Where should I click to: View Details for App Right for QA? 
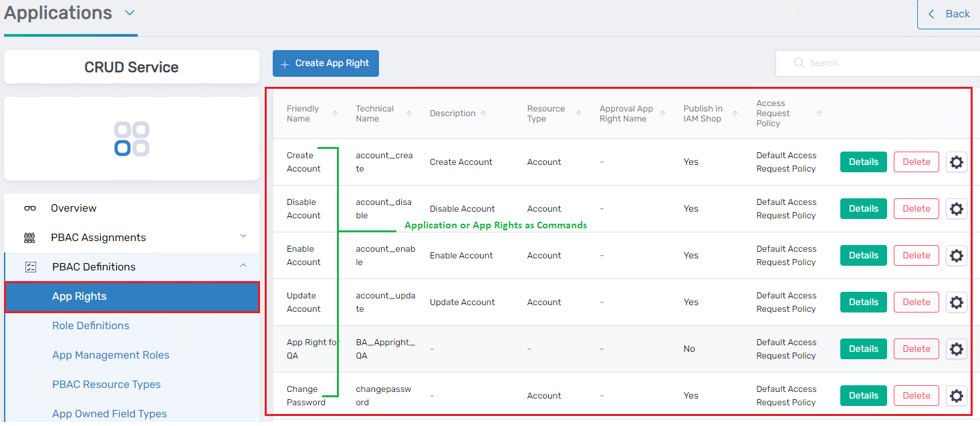[864, 349]
